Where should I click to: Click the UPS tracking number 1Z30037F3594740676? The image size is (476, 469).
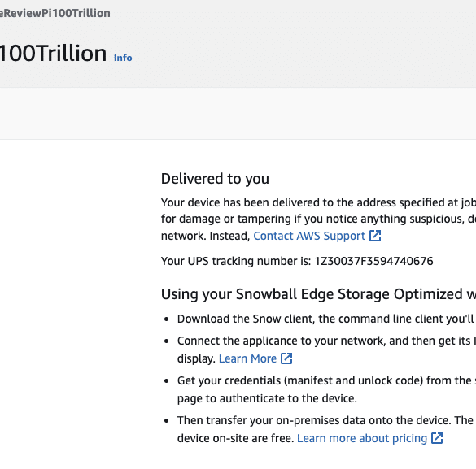click(x=373, y=261)
